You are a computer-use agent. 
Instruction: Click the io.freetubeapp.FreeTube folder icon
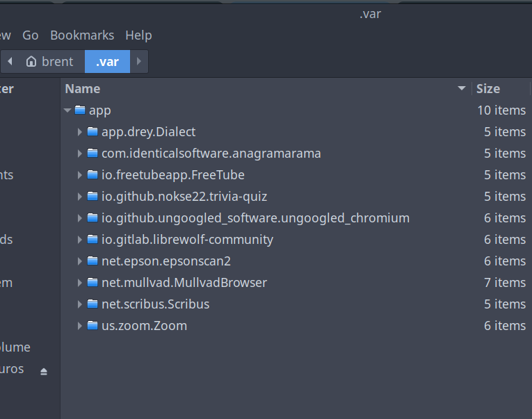[x=92, y=174]
